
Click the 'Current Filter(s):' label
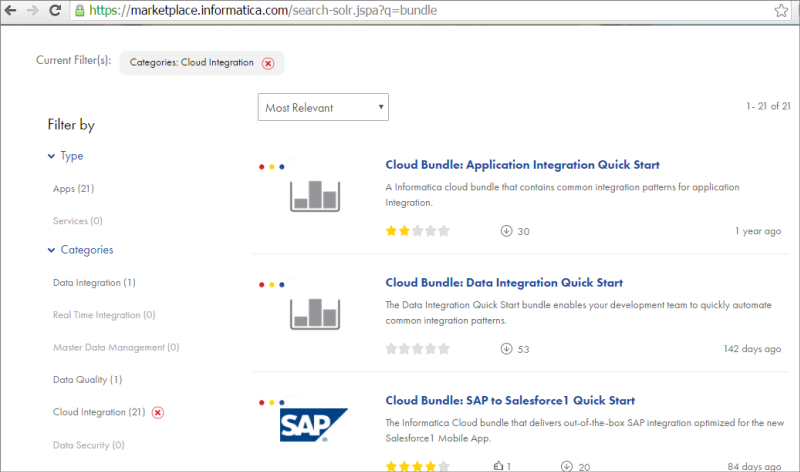point(73,60)
